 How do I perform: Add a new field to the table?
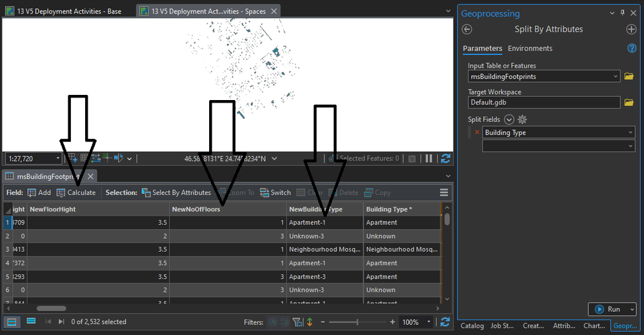[x=39, y=192]
